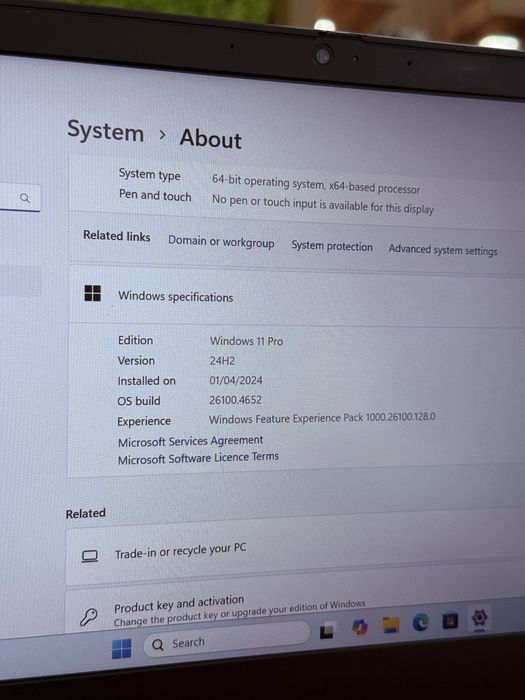Go back to System in breadcrumb

(x=105, y=131)
